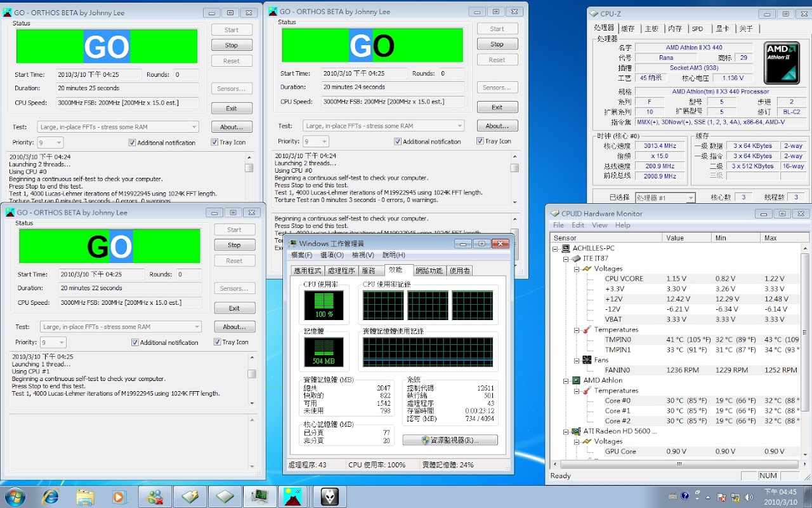
Task: Collapse the ITE IT87 tree node
Action: [566, 258]
